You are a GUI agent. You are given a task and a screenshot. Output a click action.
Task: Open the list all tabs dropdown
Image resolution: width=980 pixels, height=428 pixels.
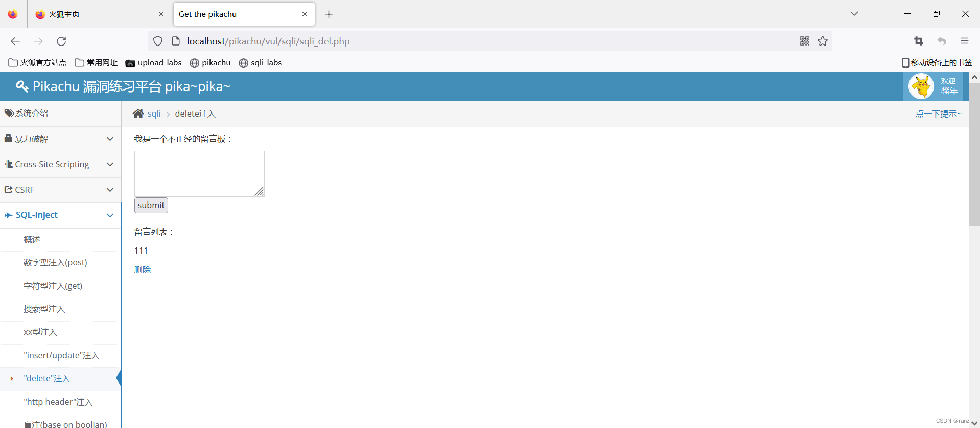coord(854,14)
